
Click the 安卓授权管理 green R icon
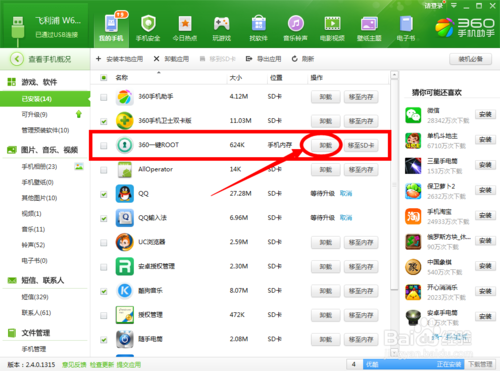[x=125, y=267]
